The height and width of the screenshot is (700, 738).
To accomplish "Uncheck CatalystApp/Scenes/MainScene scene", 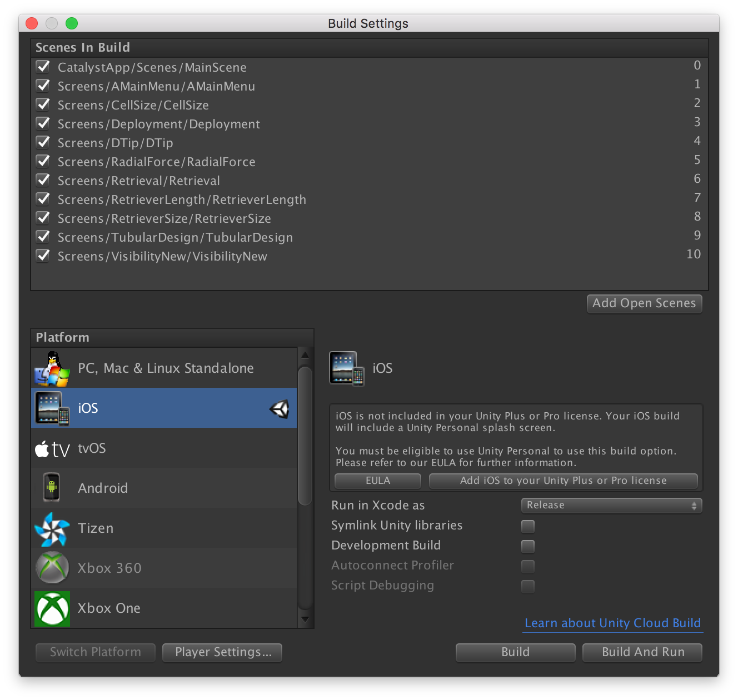I will (43, 67).
